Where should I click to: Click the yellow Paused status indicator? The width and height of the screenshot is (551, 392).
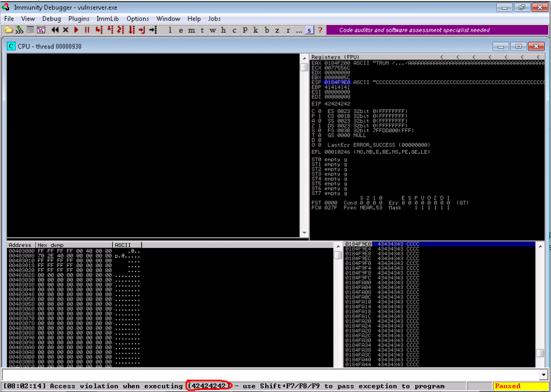[x=520, y=386]
